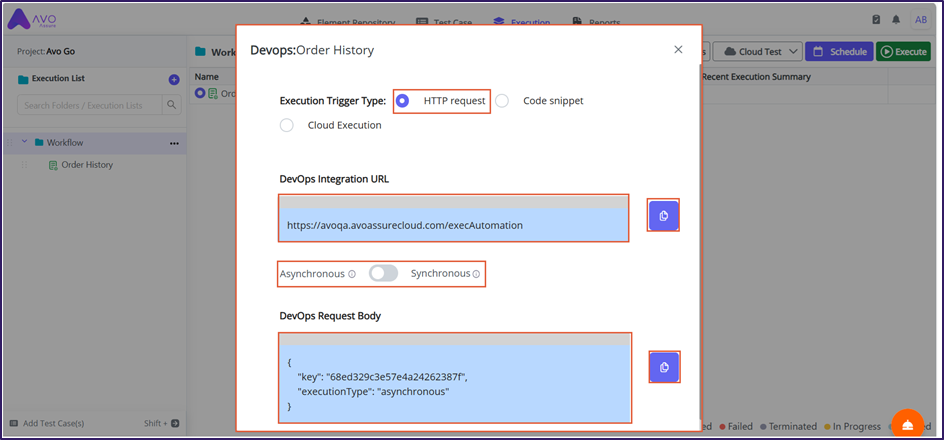Open the orange chat support bubble
The width and height of the screenshot is (944, 440).
point(907,424)
